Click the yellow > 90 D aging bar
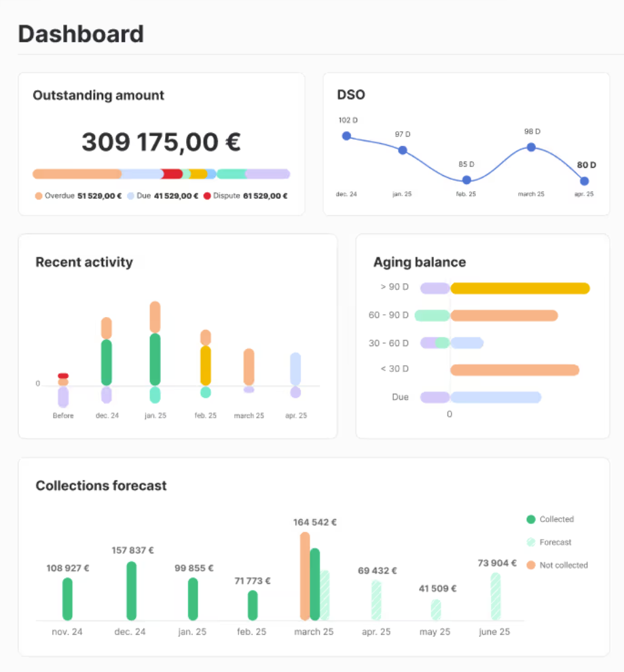The image size is (624, 672). [519, 288]
